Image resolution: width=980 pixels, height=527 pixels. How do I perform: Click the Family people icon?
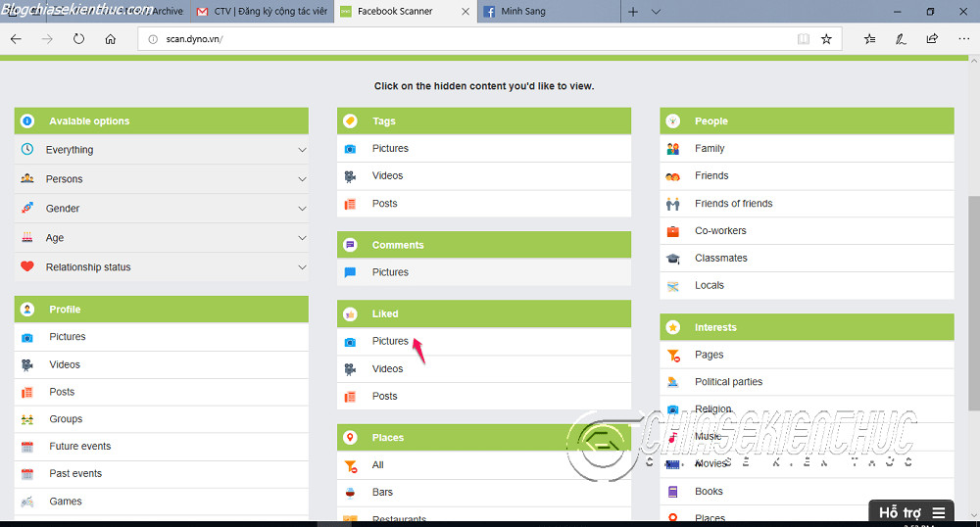tap(673, 149)
